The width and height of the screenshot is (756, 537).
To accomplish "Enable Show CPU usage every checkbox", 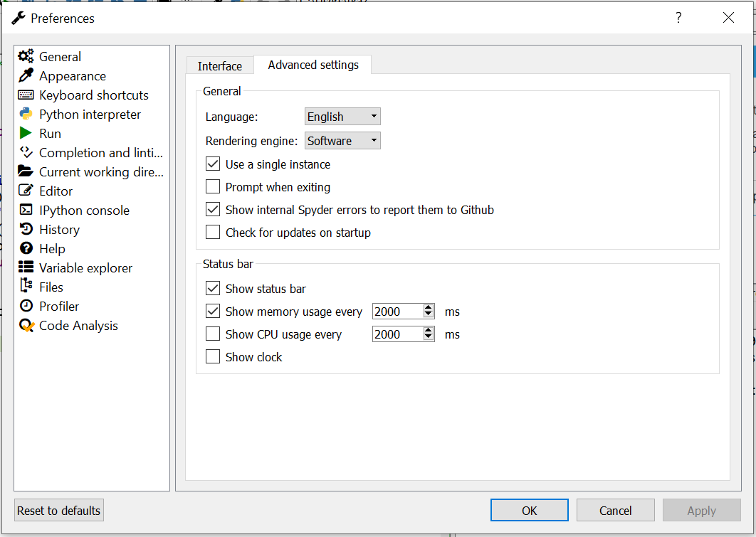I will click(213, 334).
